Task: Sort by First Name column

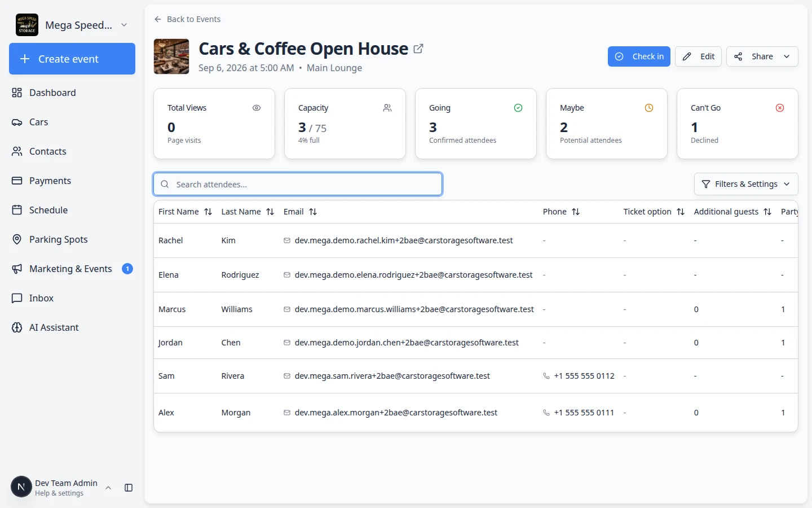Action: click(x=208, y=212)
